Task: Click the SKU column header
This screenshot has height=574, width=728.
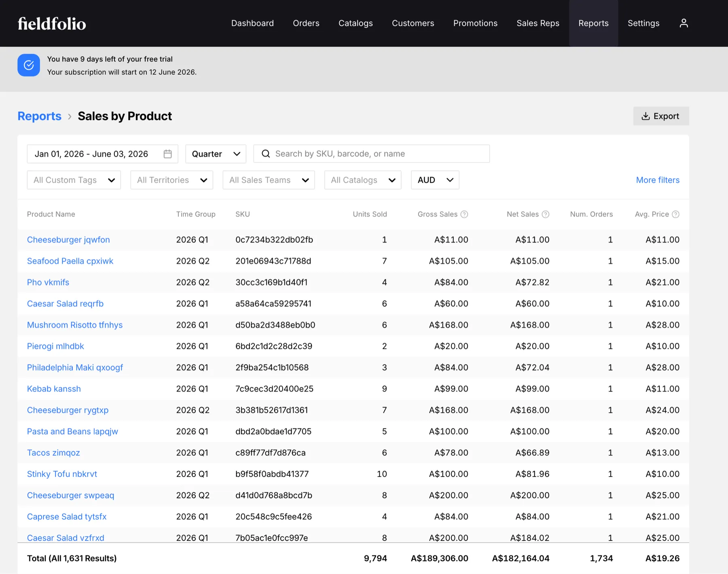Action: [243, 214]
